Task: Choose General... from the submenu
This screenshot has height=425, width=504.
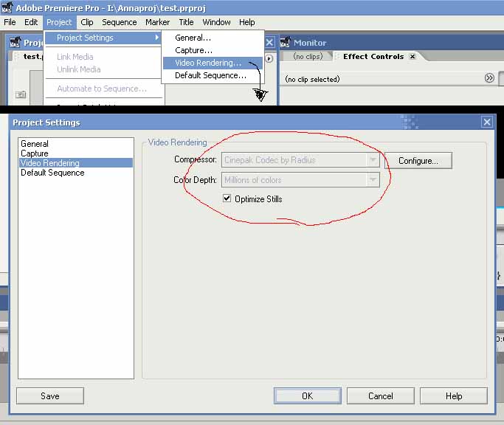Action: tap(213, 38)
